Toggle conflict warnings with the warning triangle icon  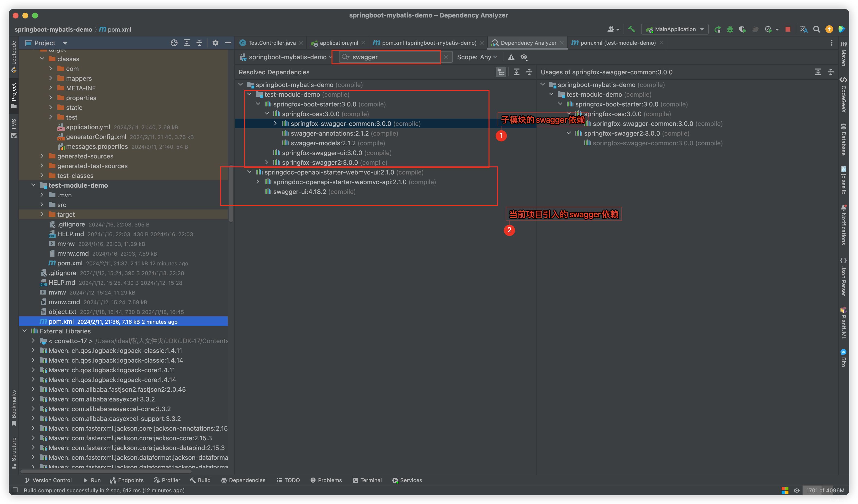(511, 57)
